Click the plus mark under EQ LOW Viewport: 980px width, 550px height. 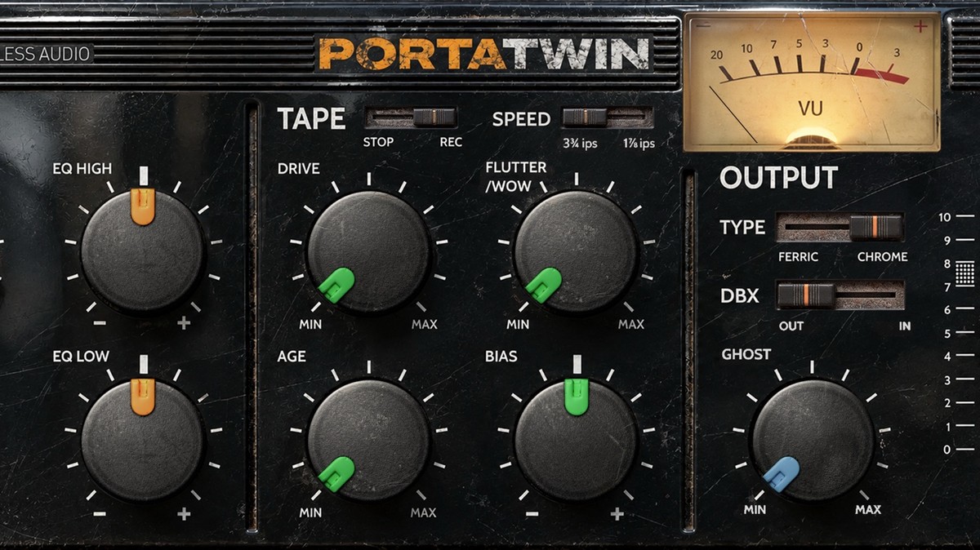[184, 513]
